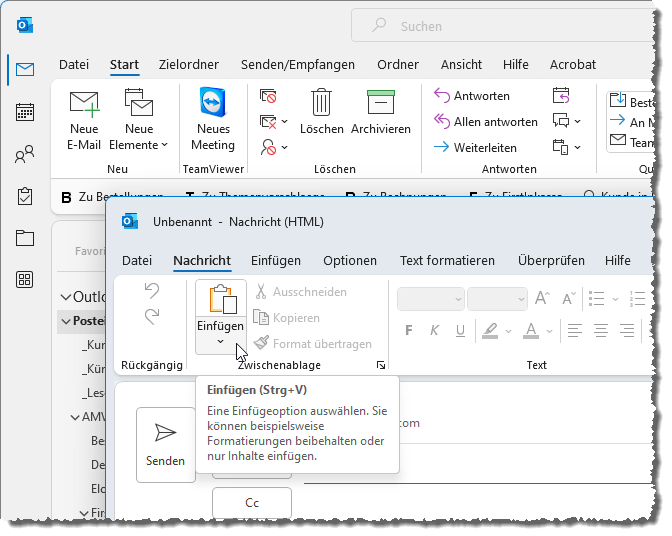Screen dimensions: 672x536
Task: Decrease font size with A down
Action: [569, 298]
